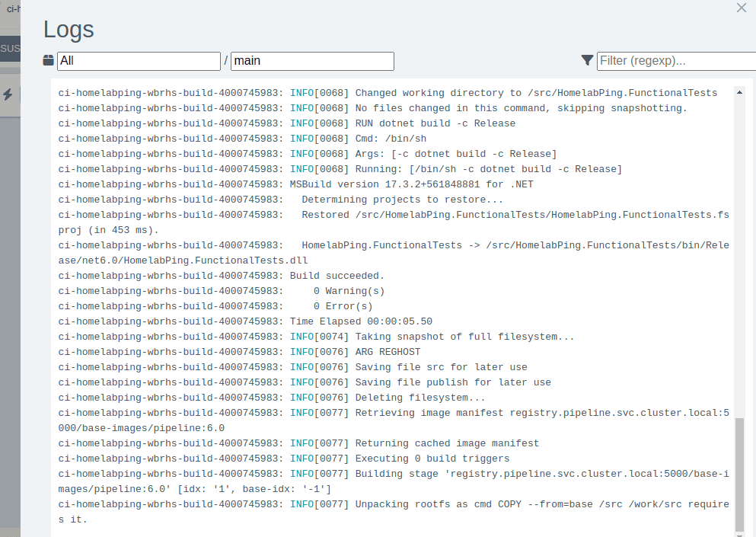
Task: Click the log scrollbar thumb
Action: [x=738, y=472]
